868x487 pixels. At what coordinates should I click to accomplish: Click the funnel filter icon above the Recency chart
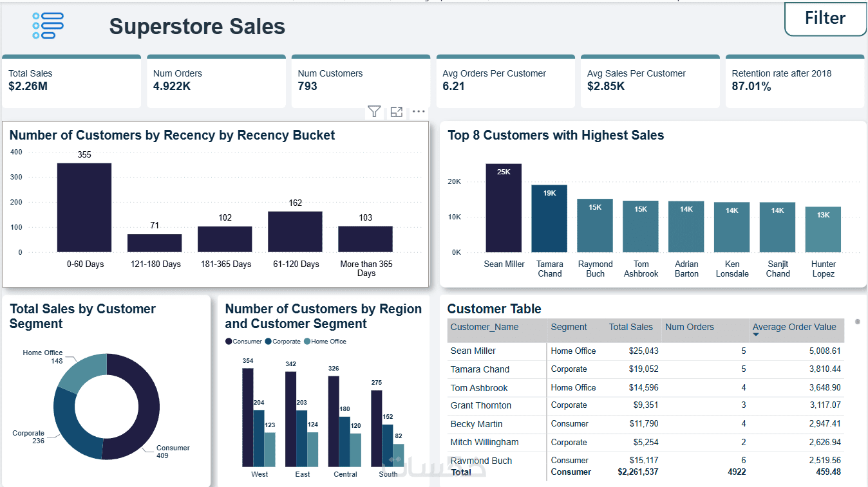[374, 112]
